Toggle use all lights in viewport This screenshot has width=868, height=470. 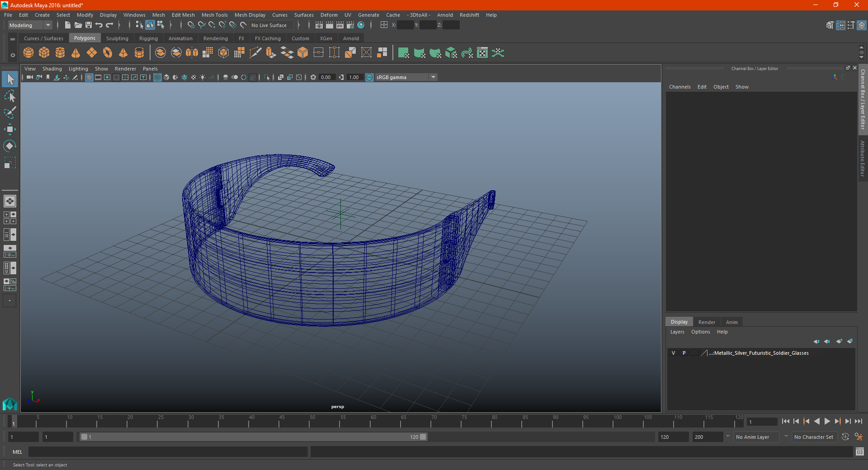(203, 77)
